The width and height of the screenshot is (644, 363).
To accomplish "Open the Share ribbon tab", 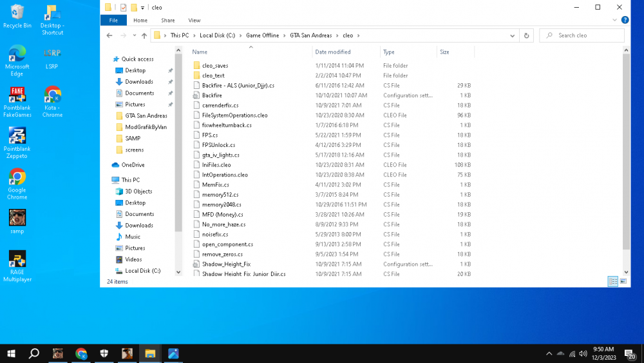I will [167, 20].
